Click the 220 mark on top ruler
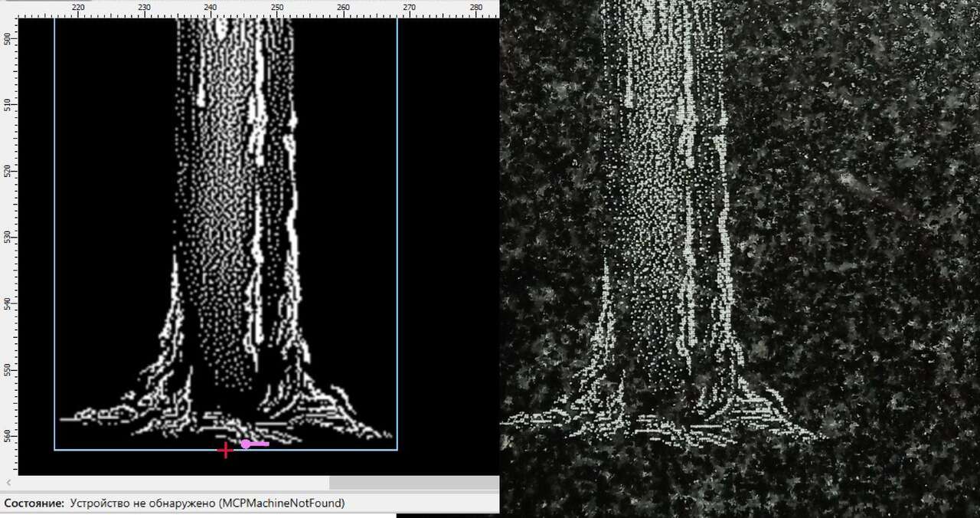This screenshot has width=980, height=518. (78, 8)
